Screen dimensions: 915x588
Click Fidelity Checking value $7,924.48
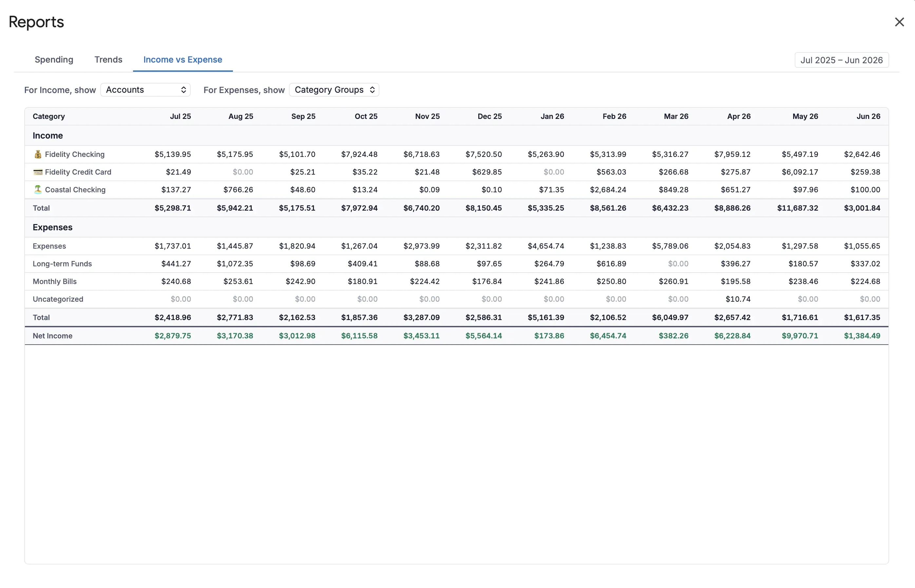359,154
